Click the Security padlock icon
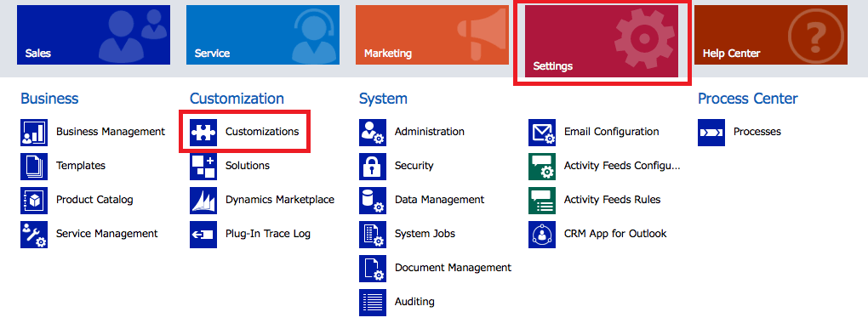The height and width of the screenshot is (329, 868). (373, 166)
